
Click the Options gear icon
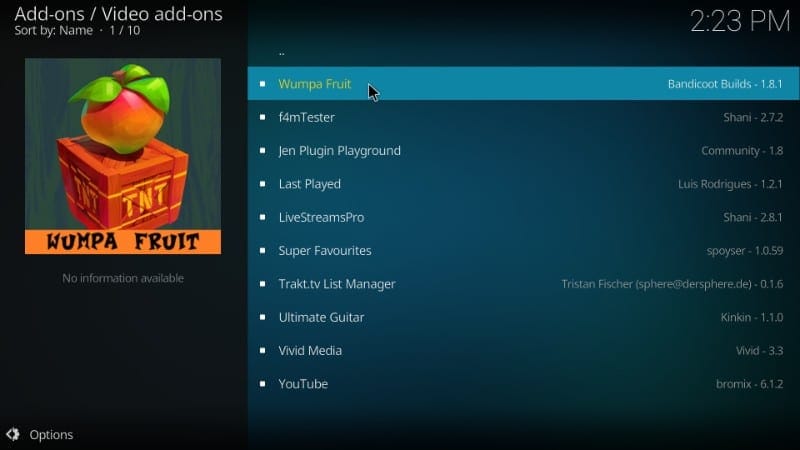(13, 434)
